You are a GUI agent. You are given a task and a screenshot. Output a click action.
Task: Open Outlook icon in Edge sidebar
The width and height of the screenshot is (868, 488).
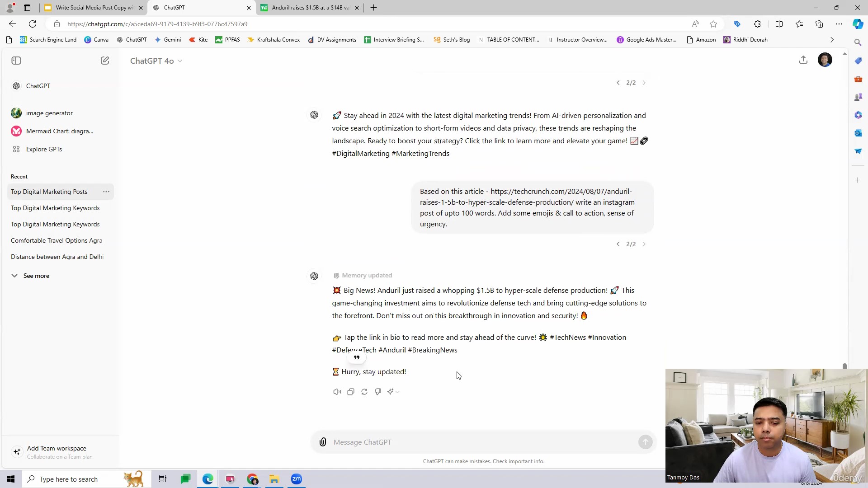coord(858,133)
